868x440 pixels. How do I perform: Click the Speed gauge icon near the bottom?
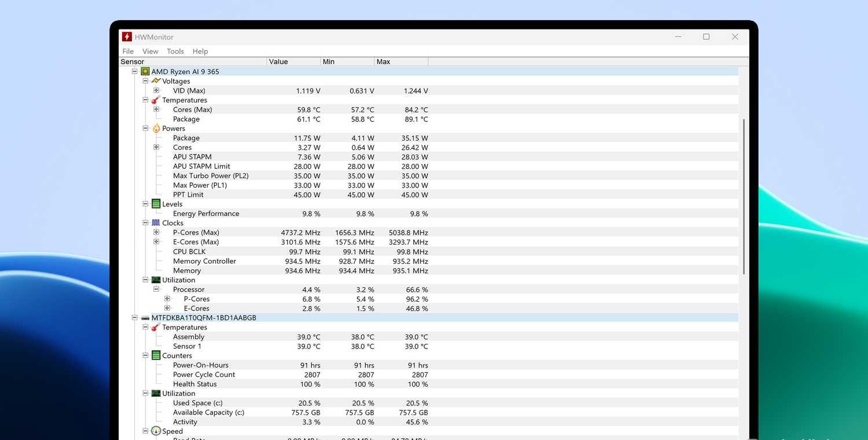[x=156, y=431]
